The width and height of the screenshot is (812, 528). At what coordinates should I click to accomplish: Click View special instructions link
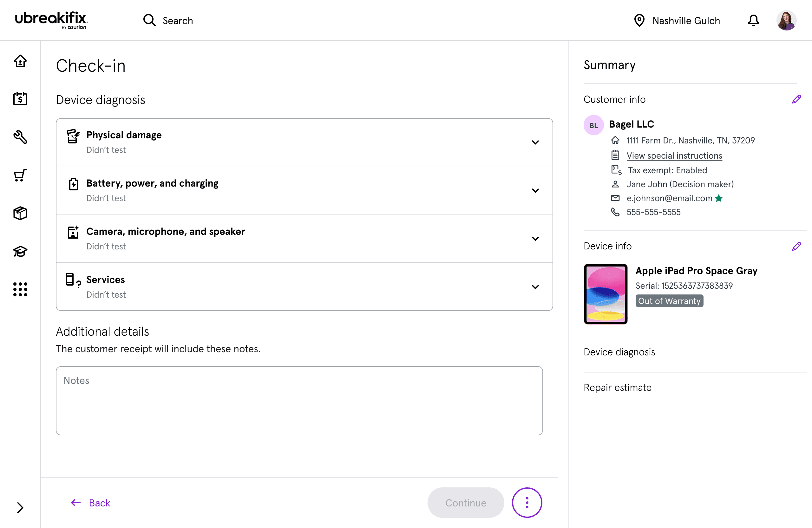click(x=674, y=155)
